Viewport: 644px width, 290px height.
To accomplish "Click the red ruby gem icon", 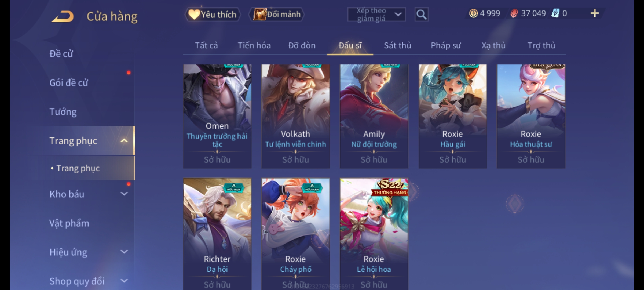I will click(x=514, y=13).
